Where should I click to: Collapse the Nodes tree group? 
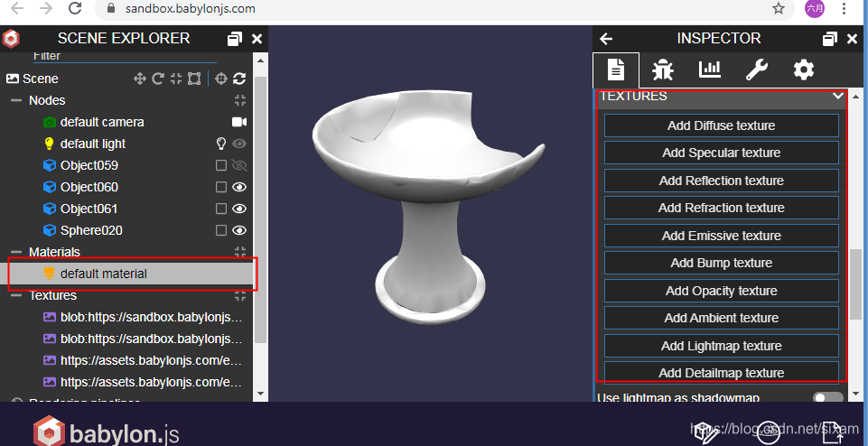[x=17, y=101]
